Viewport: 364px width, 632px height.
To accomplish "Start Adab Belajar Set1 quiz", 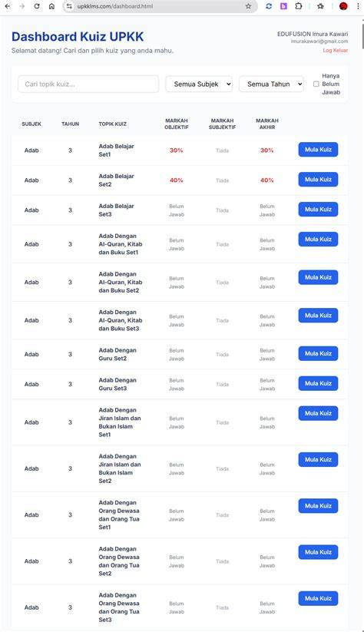I will 318,150.
